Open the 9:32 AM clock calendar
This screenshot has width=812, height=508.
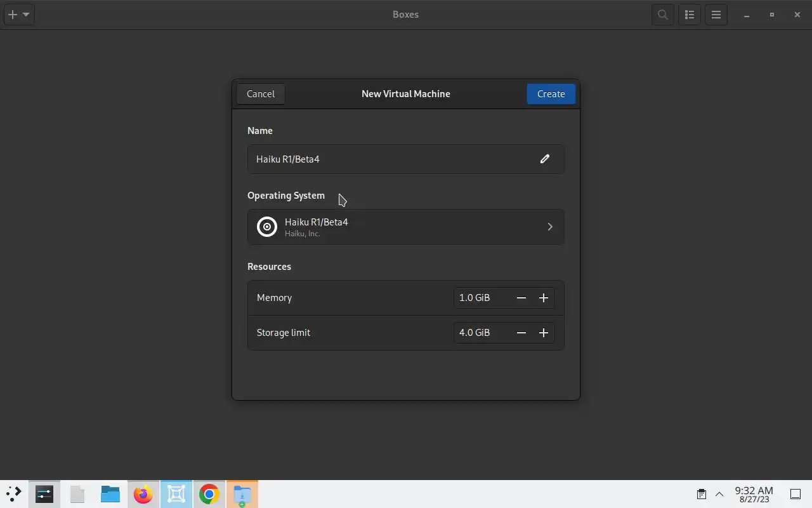tap(754, 494)
